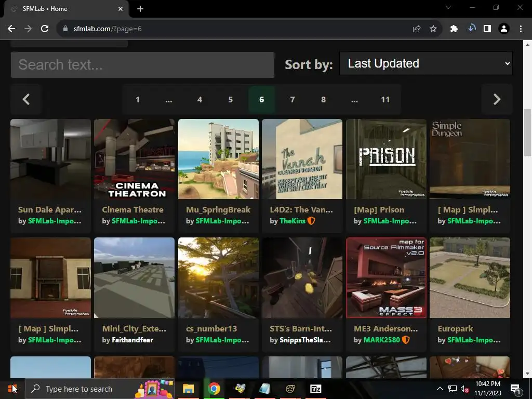Click [Map] Prison title link
This screenshot has height=399, width=532.
(379, 210)
